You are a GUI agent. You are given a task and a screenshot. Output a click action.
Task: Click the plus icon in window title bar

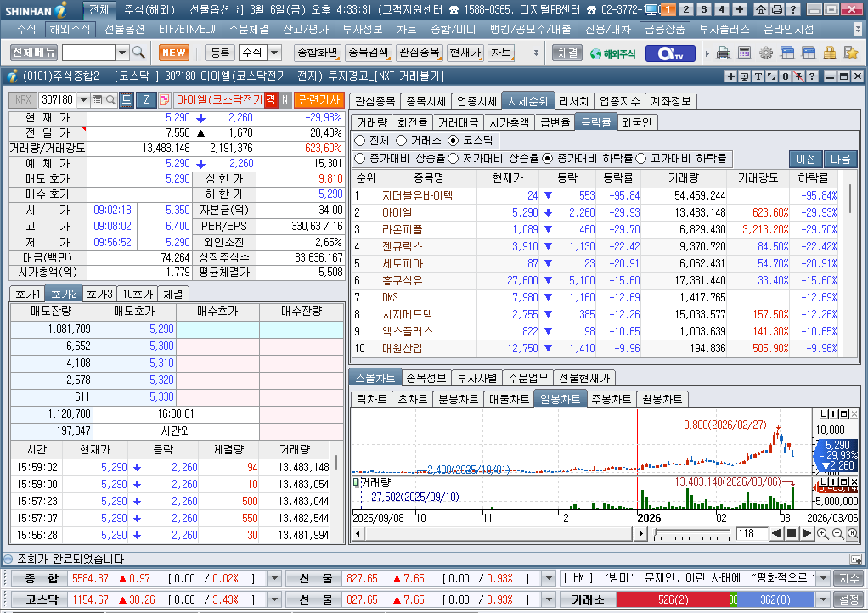(x=730, y=76)
